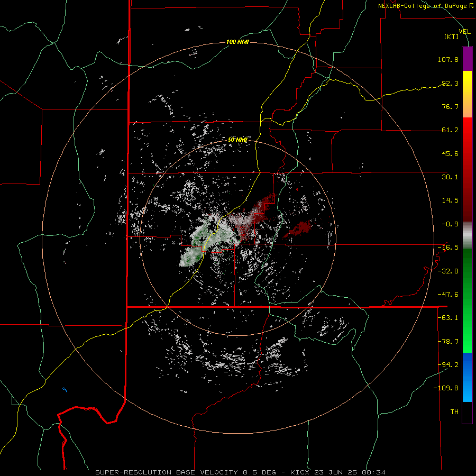Click the 61.2 legend value
476x476 pixels.
pos(450,130)
